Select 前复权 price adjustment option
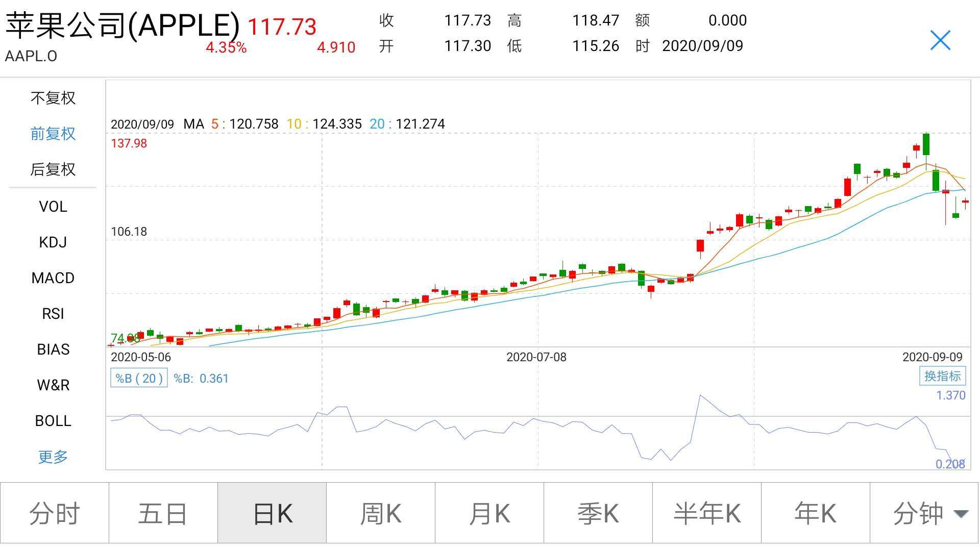980x551 pixels. (x=53, y=134)
